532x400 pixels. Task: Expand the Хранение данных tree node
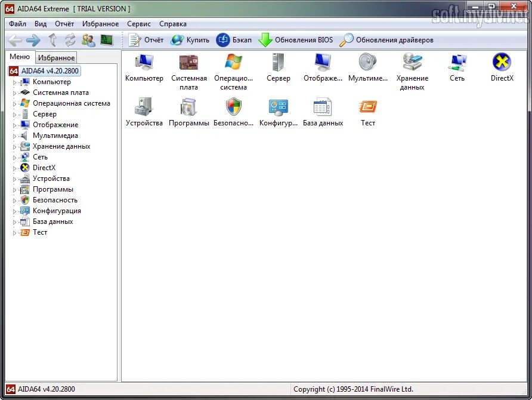(x=14, y=147)
